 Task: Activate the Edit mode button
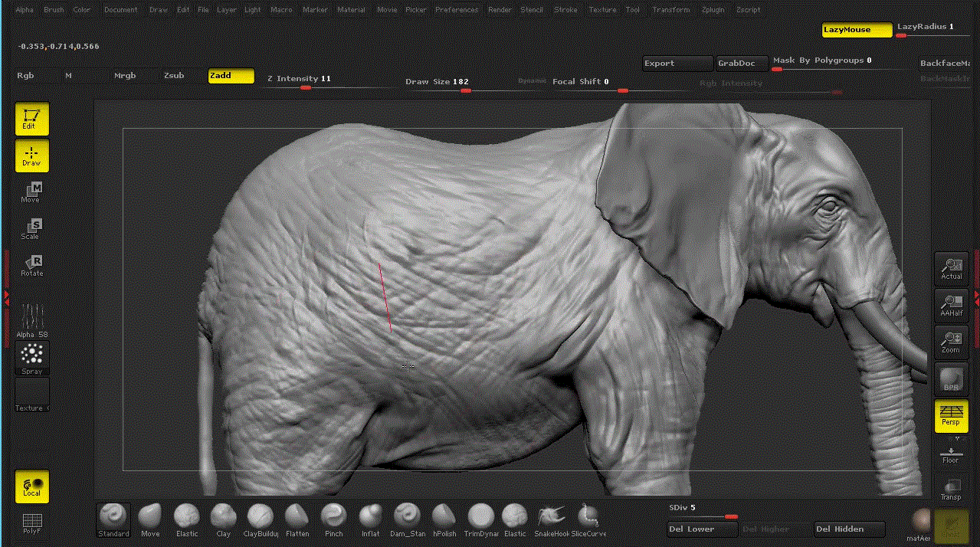pyautogui.click(x=31, y=119)
